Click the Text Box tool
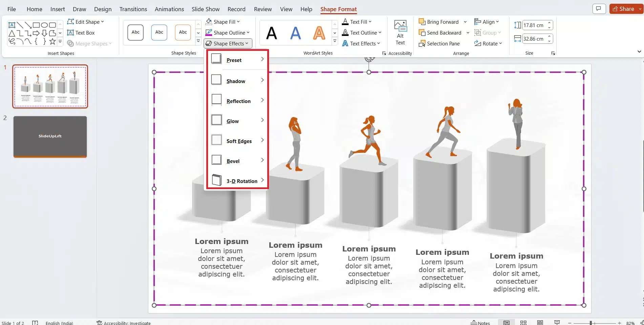Viewport: 644px width, 325px height. pyautogui.click(x=81, y=33)
